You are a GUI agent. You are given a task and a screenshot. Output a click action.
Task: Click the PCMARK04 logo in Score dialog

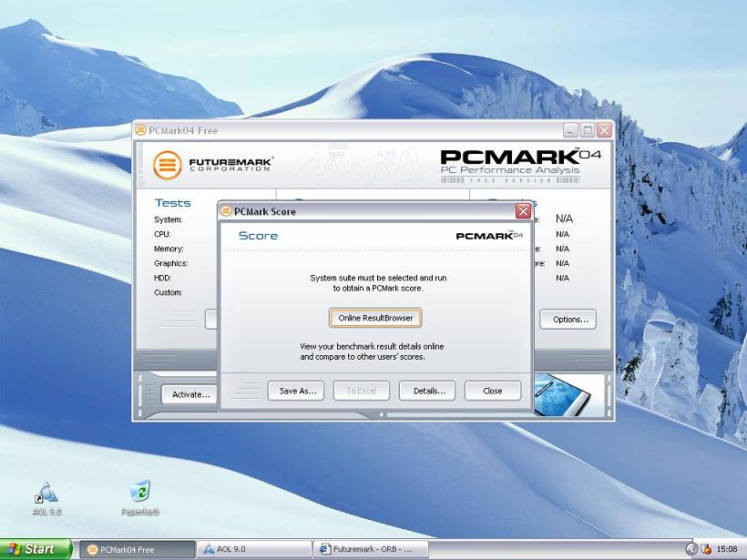[x=489, y=235]
